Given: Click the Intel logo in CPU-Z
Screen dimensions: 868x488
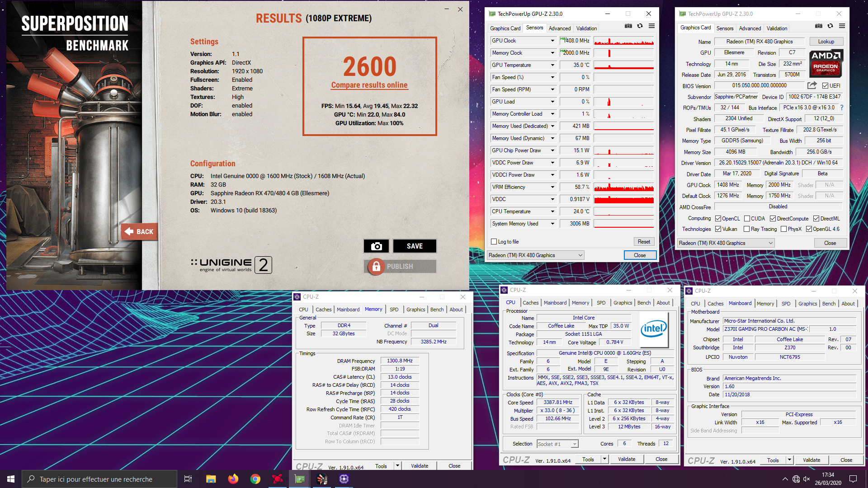Looking at the screenshot, I should pyautogui.click(x=654, y=329).
